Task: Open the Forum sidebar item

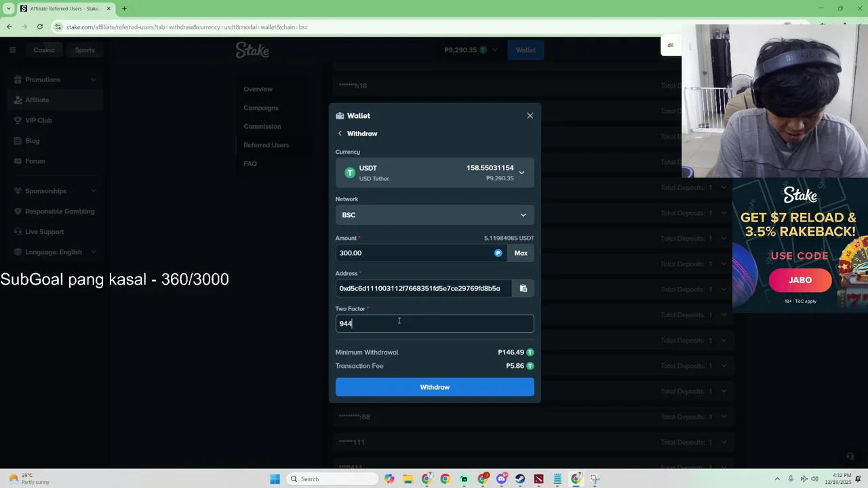Action: tap(56, 161)
